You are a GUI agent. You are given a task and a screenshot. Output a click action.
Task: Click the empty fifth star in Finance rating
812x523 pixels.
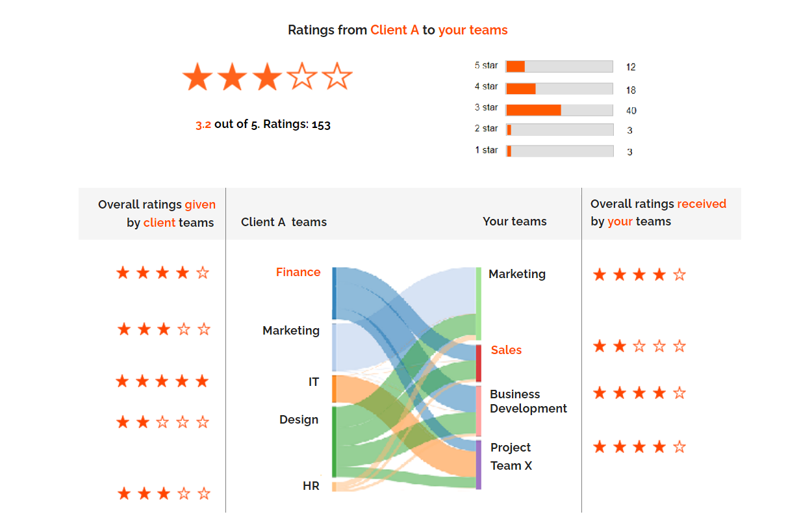coord(203,273)
